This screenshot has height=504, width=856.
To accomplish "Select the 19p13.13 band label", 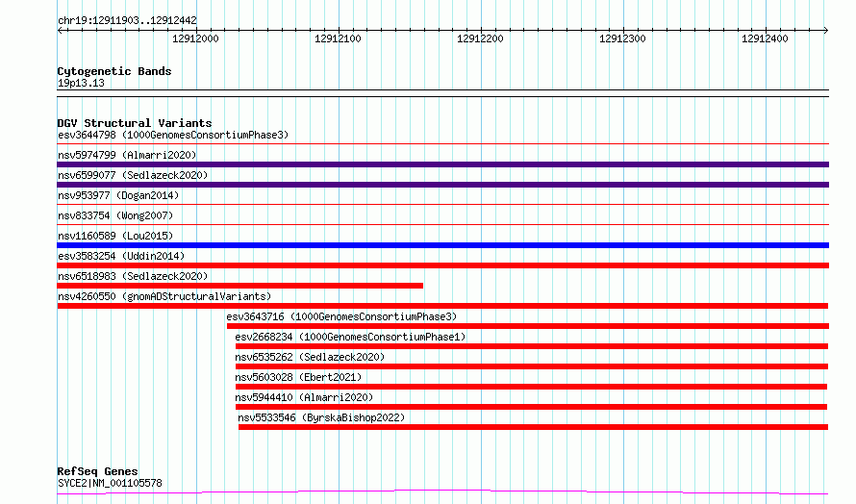I will [81, 84].
